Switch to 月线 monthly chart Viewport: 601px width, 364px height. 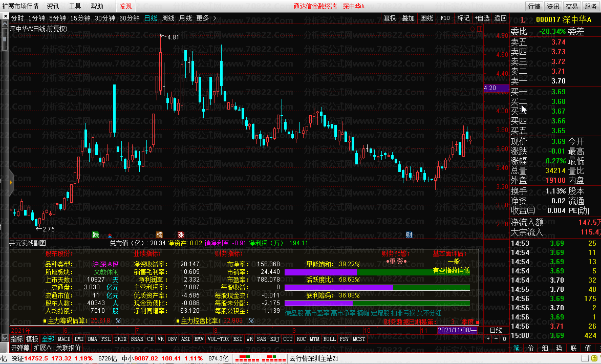185,18
